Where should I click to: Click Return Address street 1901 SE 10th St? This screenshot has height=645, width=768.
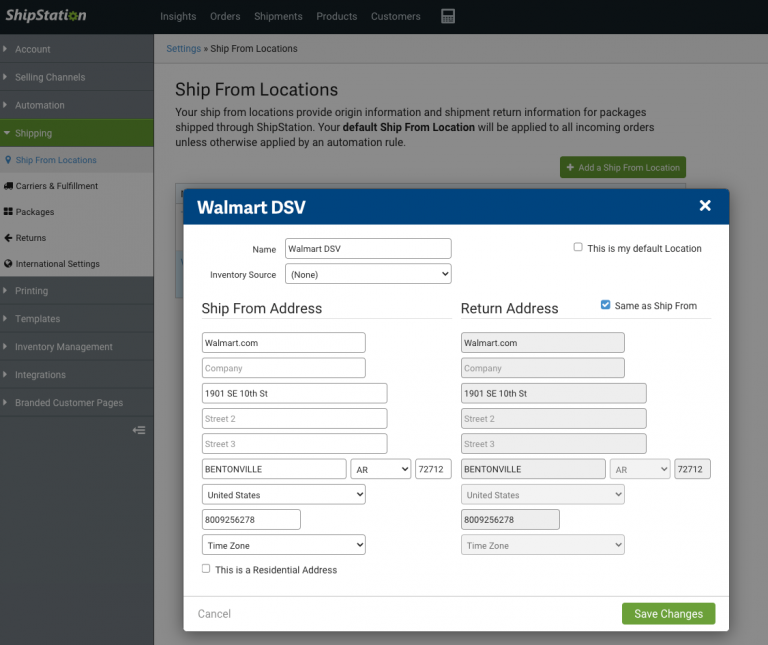point(553,393)
